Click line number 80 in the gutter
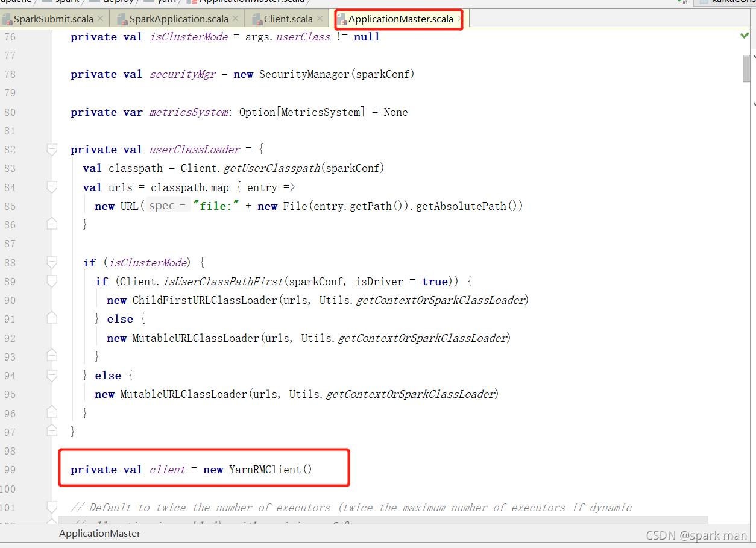Screen dimensions: 756x548 pyautogui.click(x=10, y=112)
